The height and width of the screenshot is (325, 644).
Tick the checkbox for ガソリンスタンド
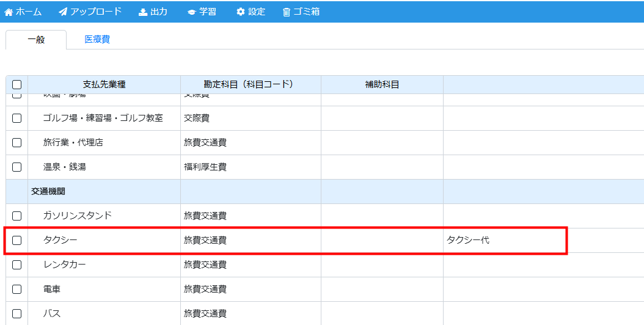tap(17, 216)
